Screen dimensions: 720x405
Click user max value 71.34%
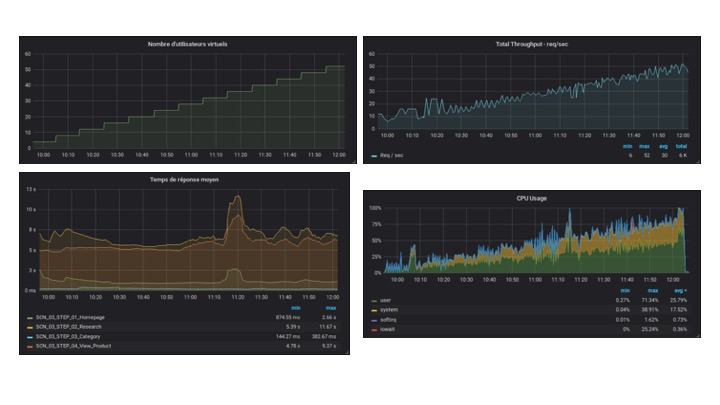(x=650, y=300)
